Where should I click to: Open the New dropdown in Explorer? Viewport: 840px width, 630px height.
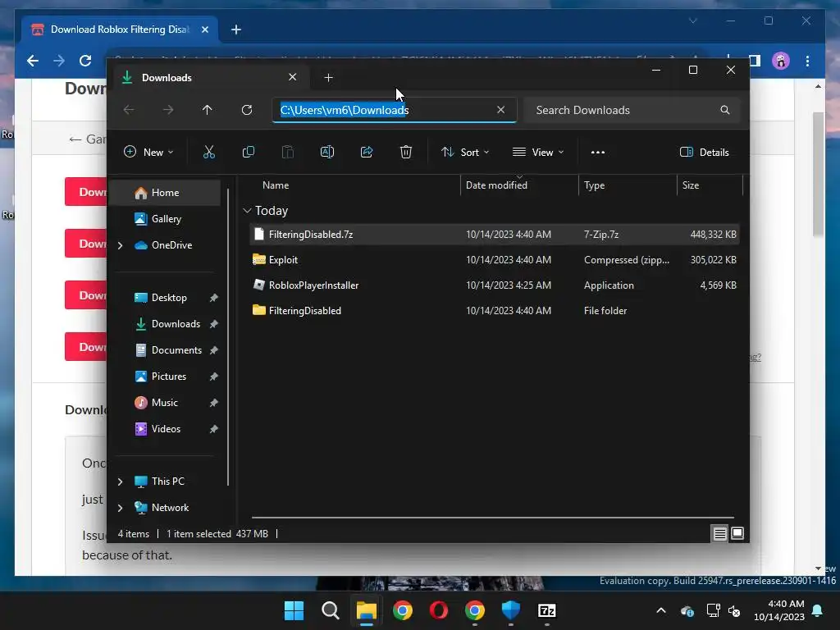(x=148, y=152)
